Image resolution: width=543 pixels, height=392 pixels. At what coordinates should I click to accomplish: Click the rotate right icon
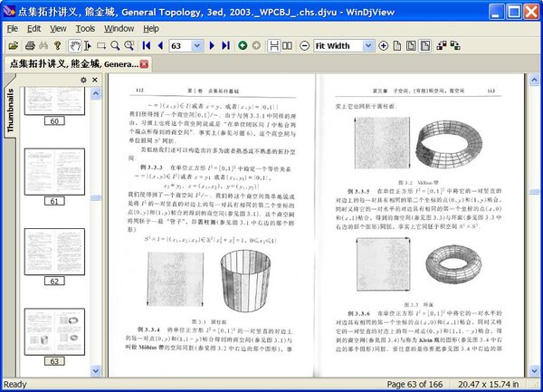click(455, 45)
